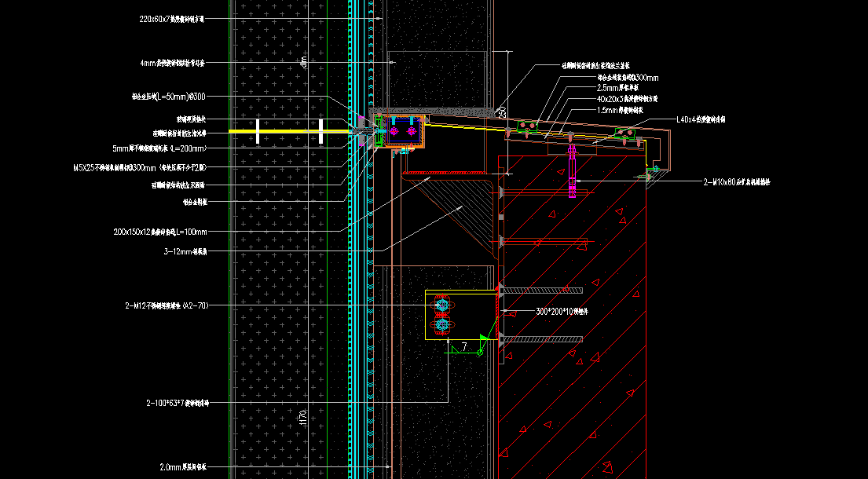The width and height of the screenshot is (868, 479).
Task: Select the 2-M10x80 anchor bolt annotation
Action: tap(736, 181)
